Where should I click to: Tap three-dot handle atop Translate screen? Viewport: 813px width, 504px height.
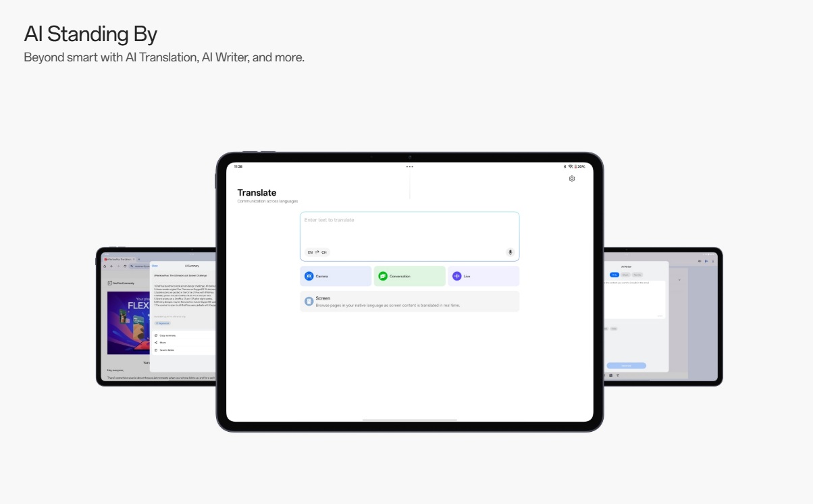409,166
